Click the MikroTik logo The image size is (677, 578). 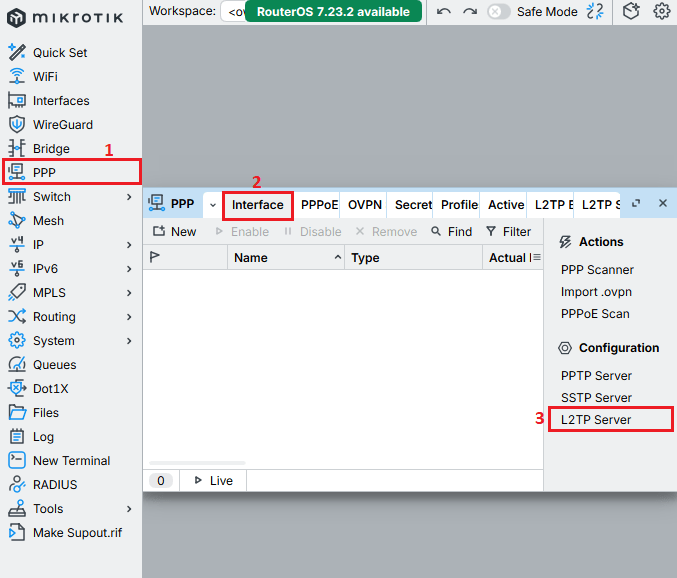pyautogui.click(x=66, y=18)
